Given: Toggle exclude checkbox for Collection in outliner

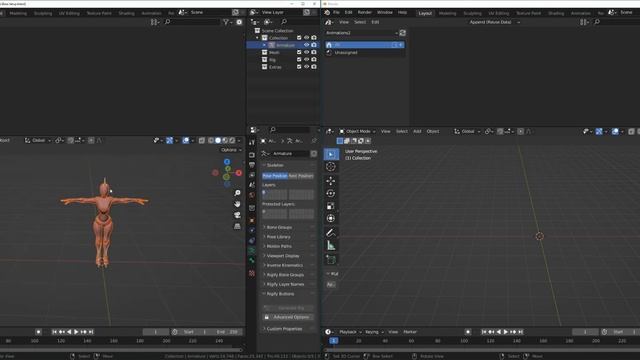Looking at the screenshot, I should 299,38.
